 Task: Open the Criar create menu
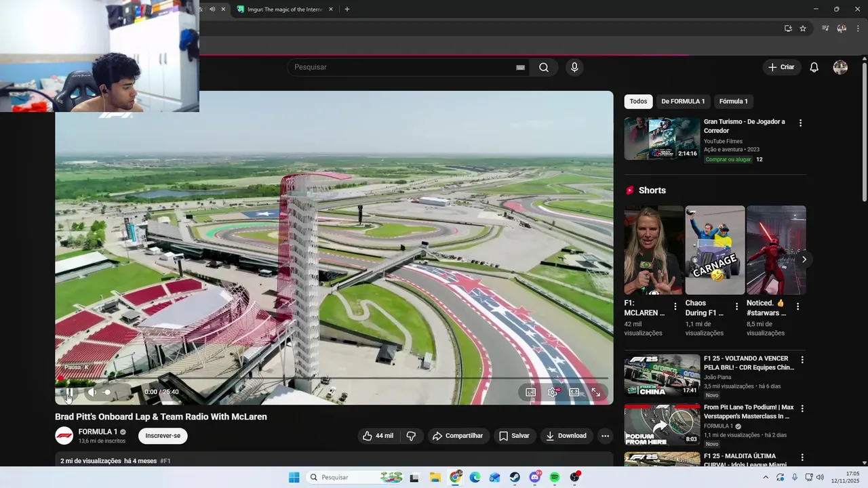tap(781, 67)
